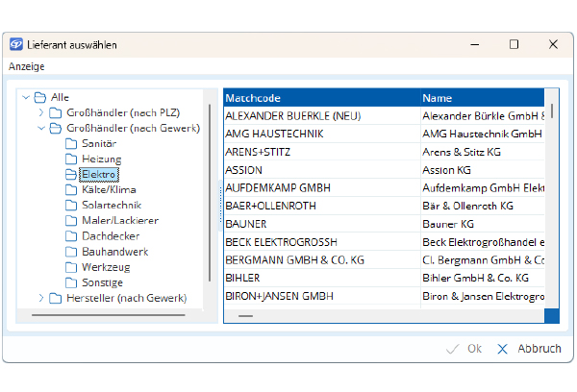Select Großhändler (nach PLZ) label
The image size is (577, 392).
(123, 112)
